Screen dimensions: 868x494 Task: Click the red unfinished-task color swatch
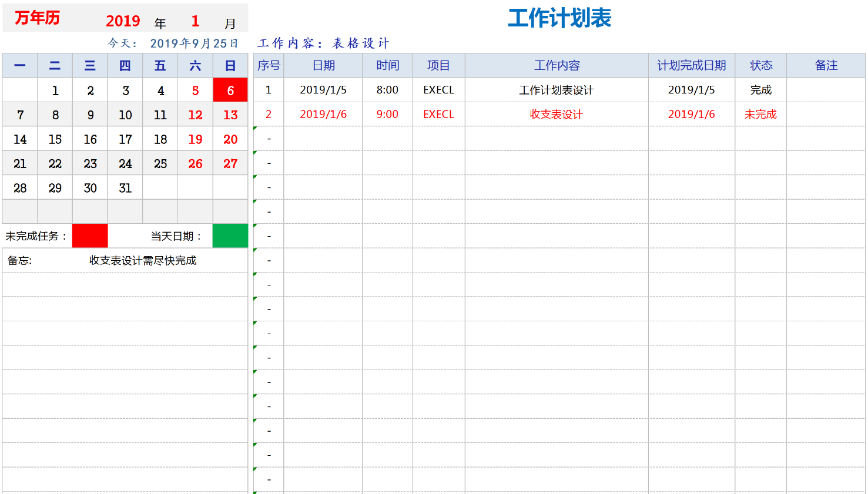[90, 236]
